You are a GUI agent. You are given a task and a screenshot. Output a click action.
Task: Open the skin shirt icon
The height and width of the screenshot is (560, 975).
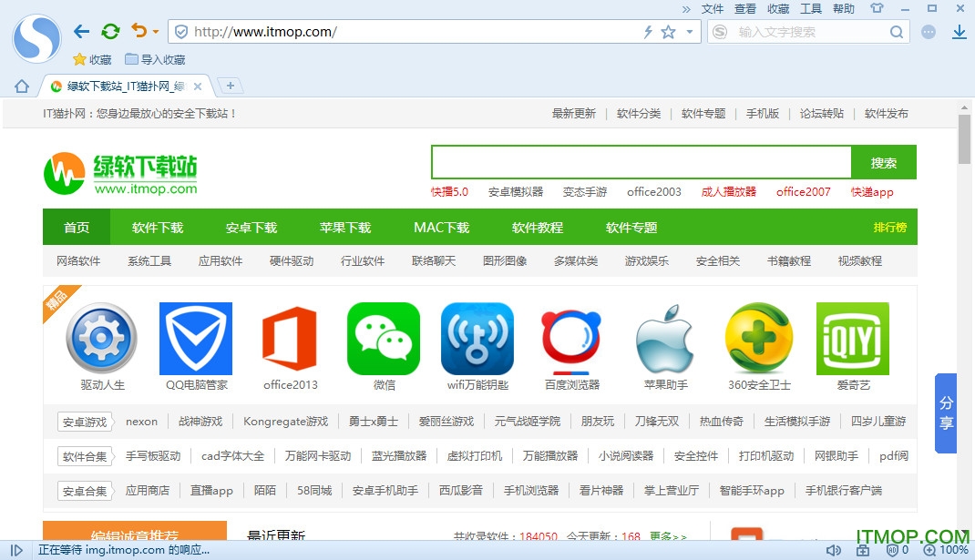click(877, 9)
